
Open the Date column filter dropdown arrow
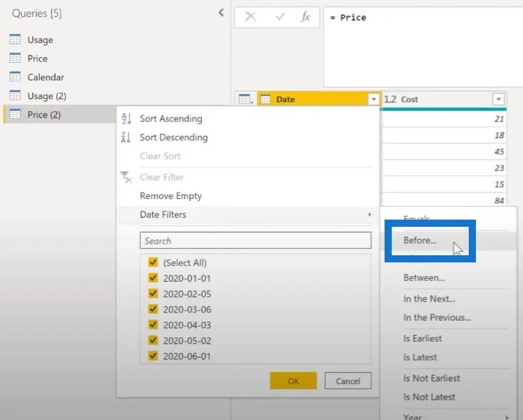[x=374, y=99]
